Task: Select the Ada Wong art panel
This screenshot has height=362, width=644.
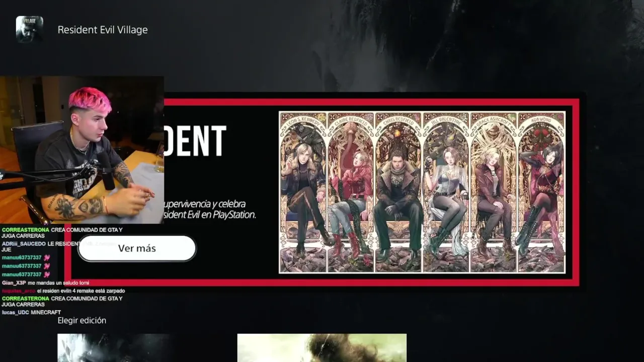Action: [x=541, y=192]
